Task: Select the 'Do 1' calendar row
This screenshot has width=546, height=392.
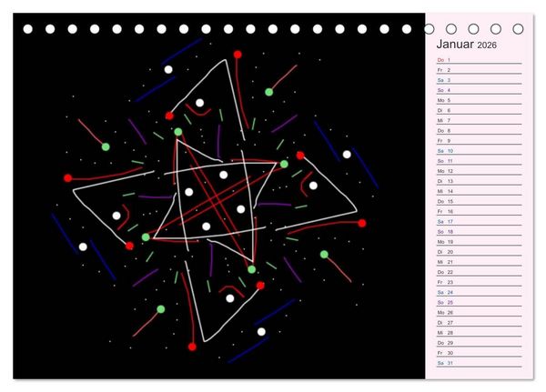Action: tap(480, 60)
